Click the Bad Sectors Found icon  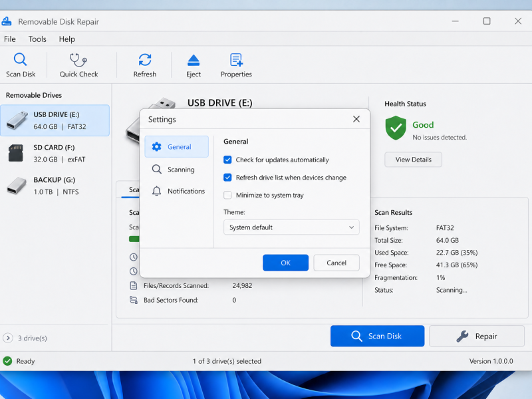point(134,300)
